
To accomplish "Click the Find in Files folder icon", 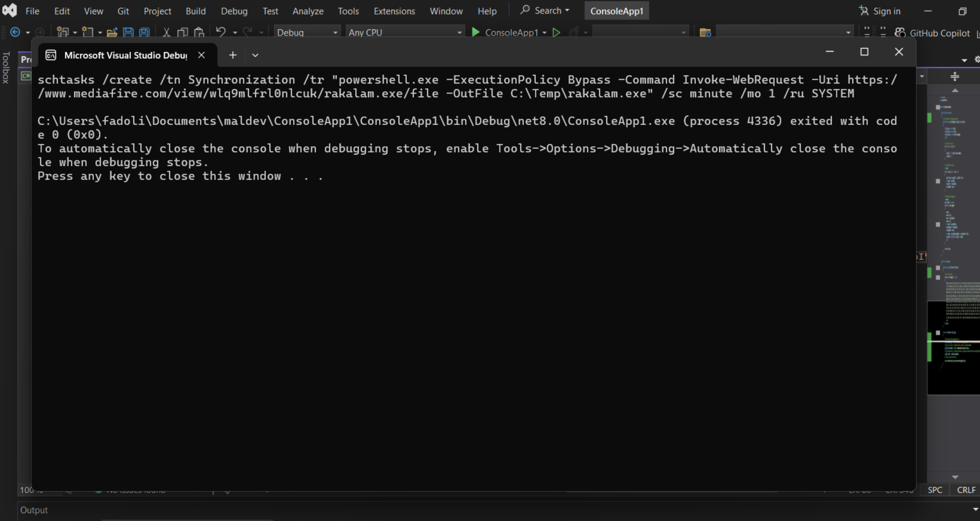I will pos(705,33).
